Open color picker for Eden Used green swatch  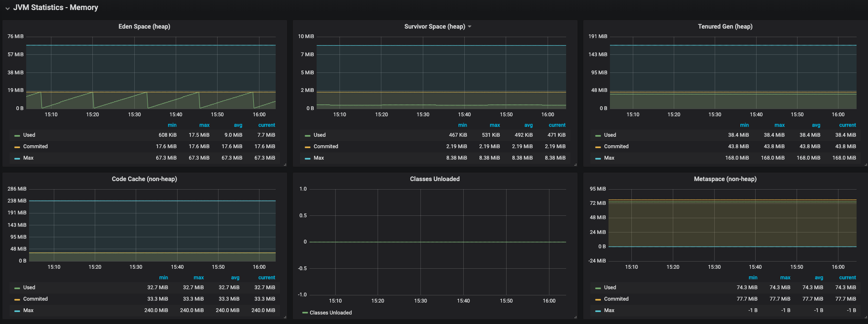click(17, 136)
